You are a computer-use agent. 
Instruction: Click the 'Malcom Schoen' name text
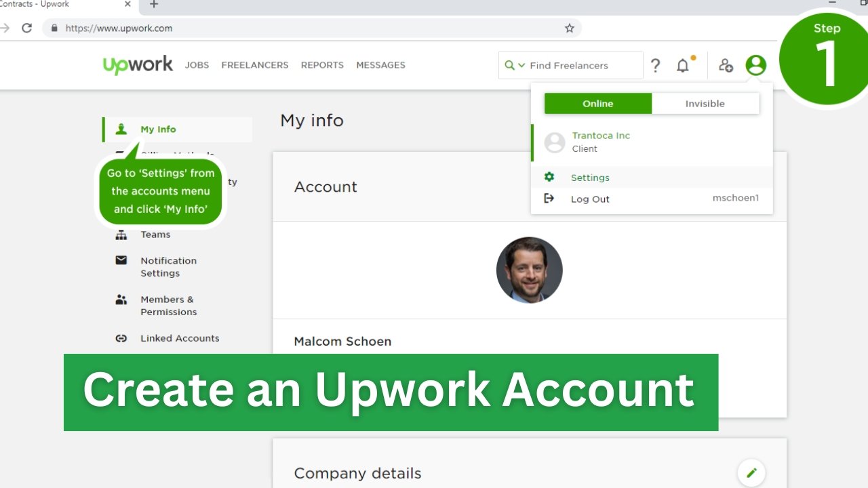[342, 342]
